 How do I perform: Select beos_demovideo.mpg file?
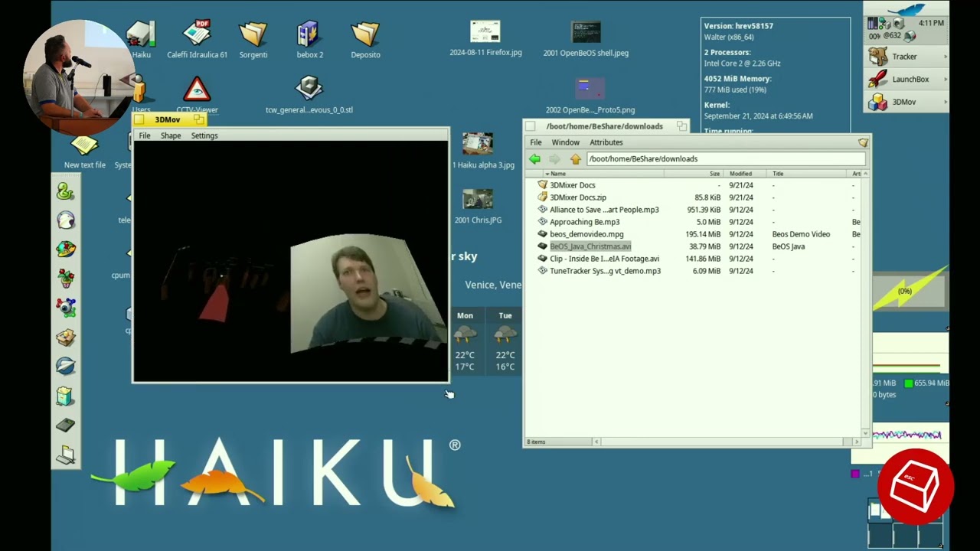586,234
